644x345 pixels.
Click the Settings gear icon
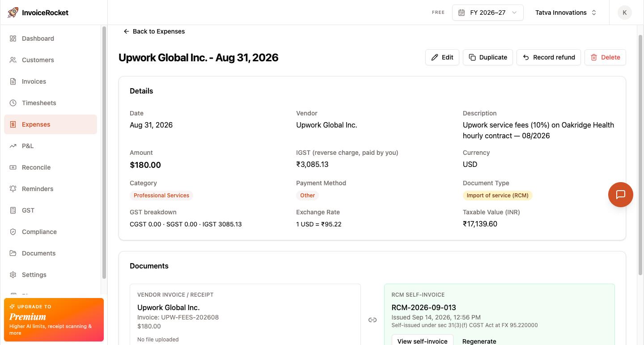[x=13, y=275]
